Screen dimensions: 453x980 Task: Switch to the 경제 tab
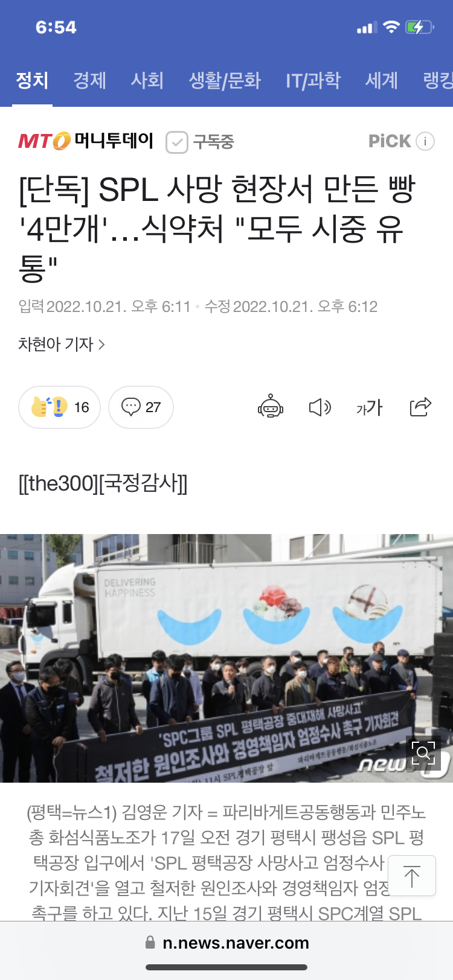tap(89, 80)
